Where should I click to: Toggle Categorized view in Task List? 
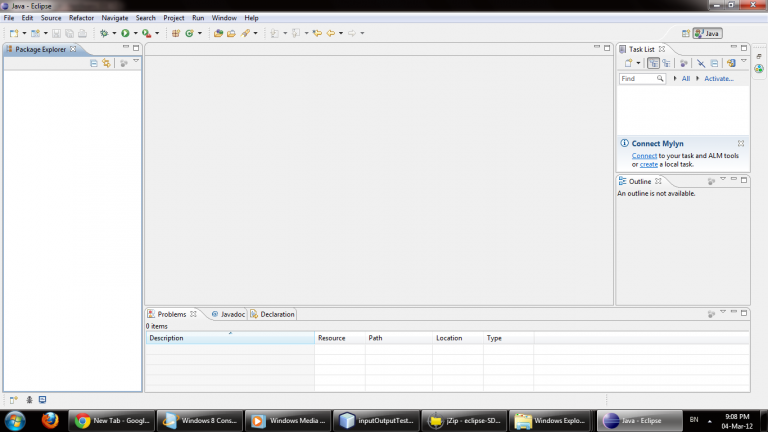coord(653,63)
